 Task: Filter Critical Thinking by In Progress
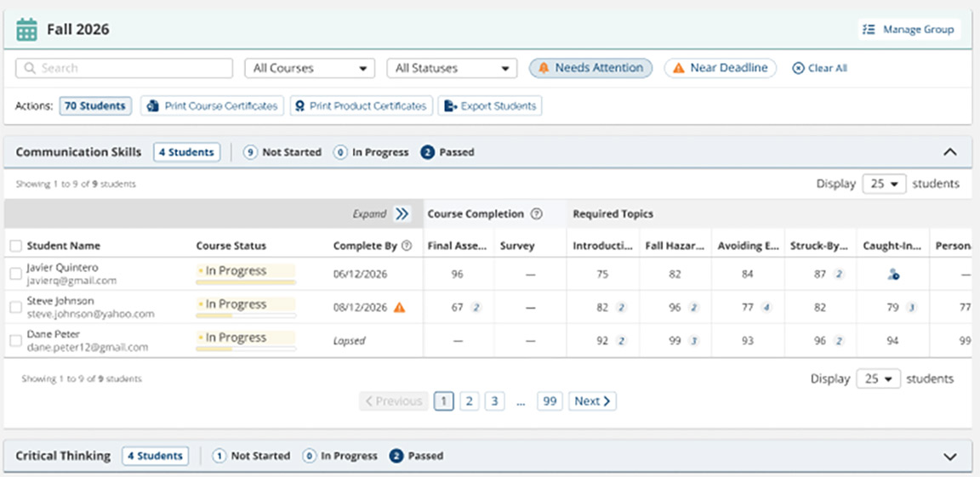pyautogui.click(x=339, y=456)
